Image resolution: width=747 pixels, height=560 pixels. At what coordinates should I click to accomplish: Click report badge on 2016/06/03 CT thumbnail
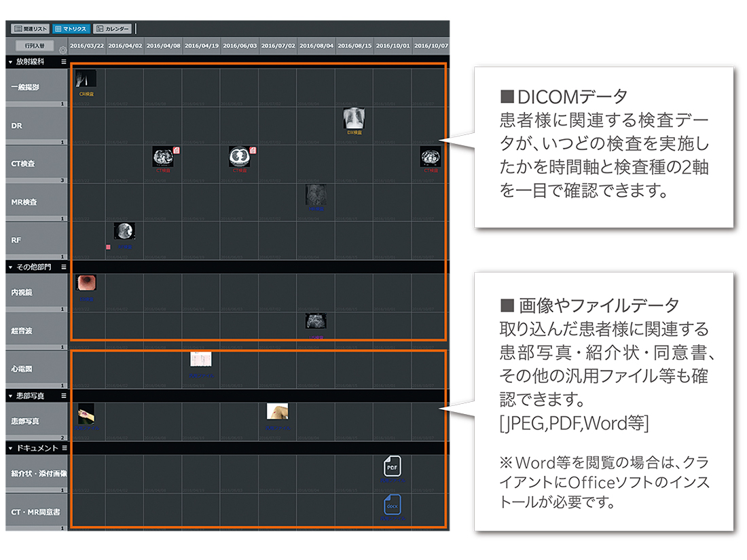(253, 150)
